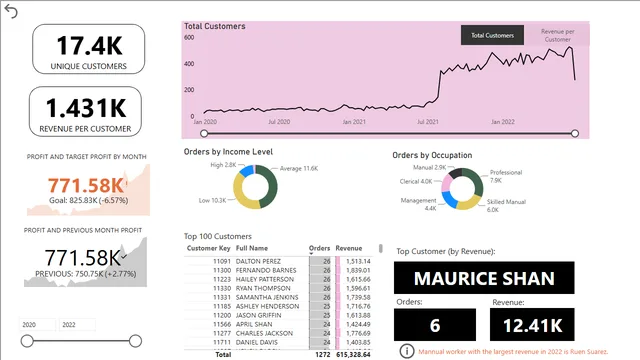This screenshot has height=360, width=640.
Task: Click the Unique Customers 17.4K card
Action: pyautogui.click(x=89, y=49)
